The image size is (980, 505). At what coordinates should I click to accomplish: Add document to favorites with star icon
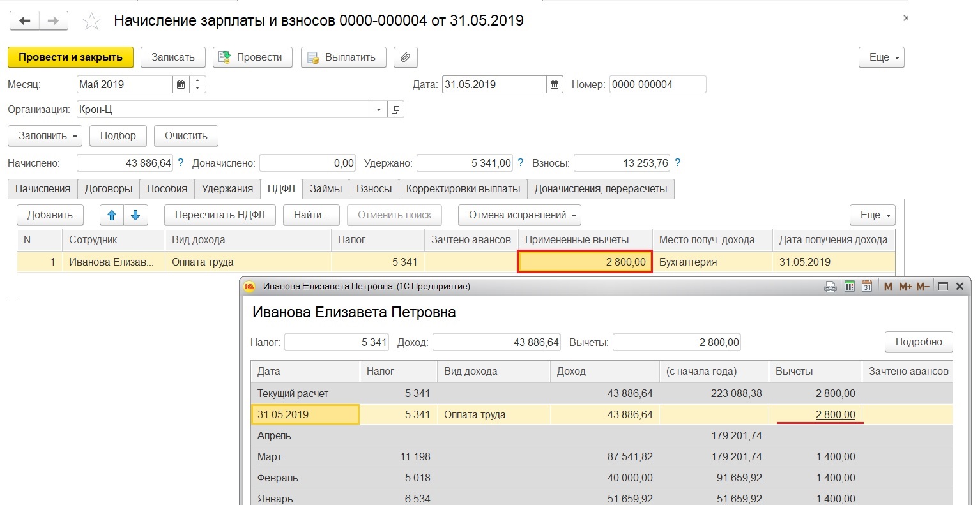coord(92,22)
